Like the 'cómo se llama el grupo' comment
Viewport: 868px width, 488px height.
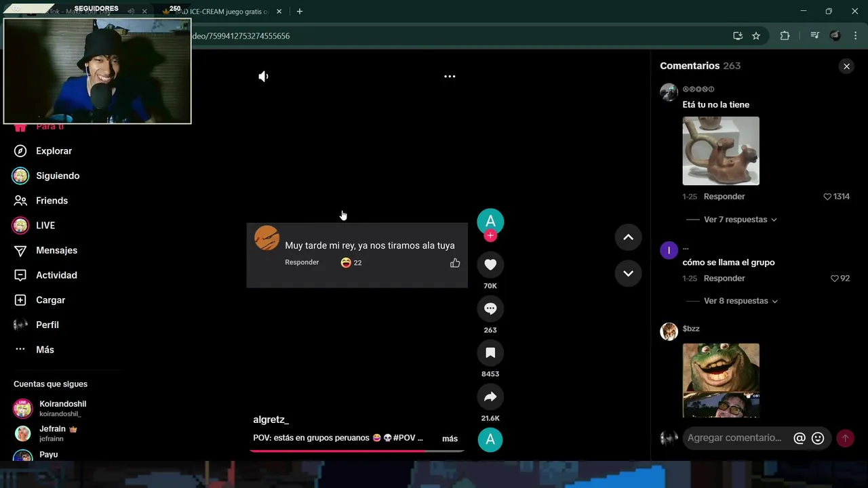click(835, 279)
